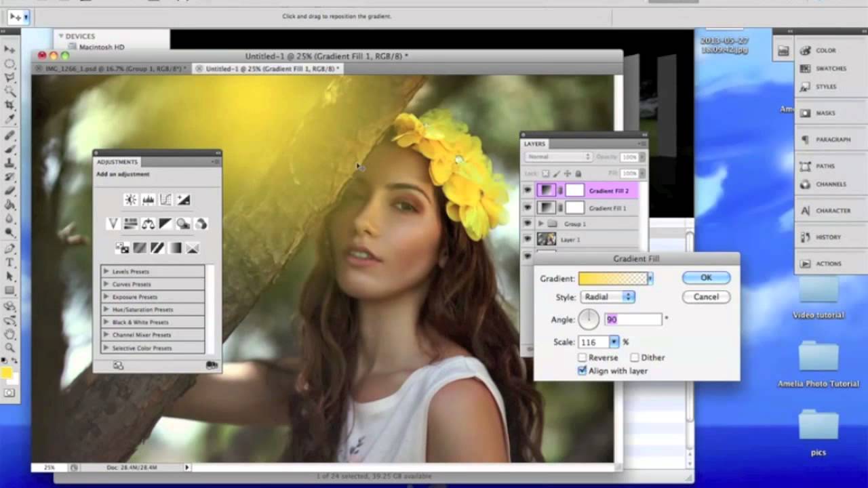This screenshot has height=488, width=868.
Task: Toggle the lock position icon in Layers
Action: (568, 174)
